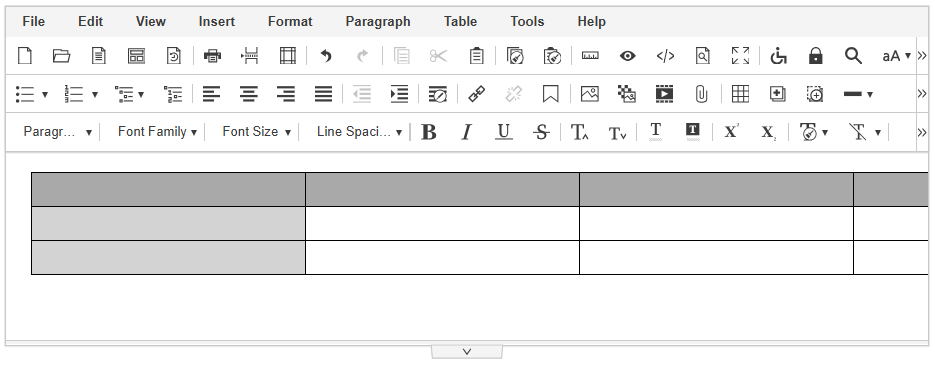
Task: Click the Print icon
Action: (212, 56)
